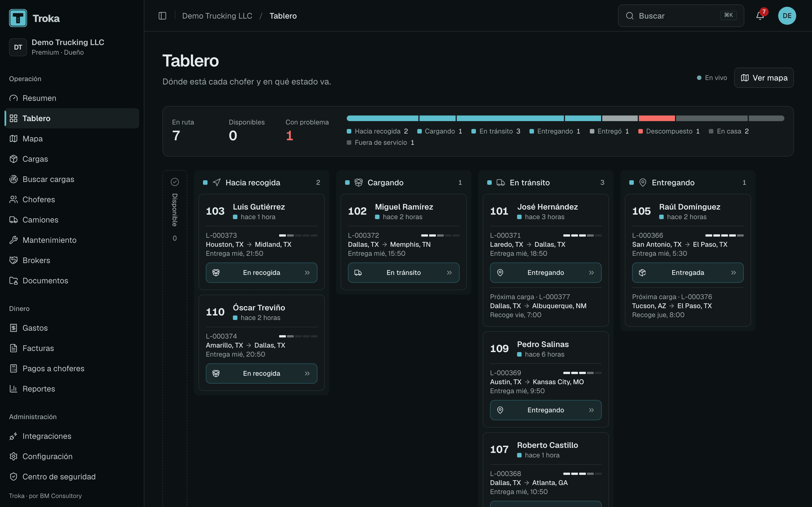This screenshot has width=812, height=507.
Task: Click the Troka logo icon
Action: click(x=18, y=18)
